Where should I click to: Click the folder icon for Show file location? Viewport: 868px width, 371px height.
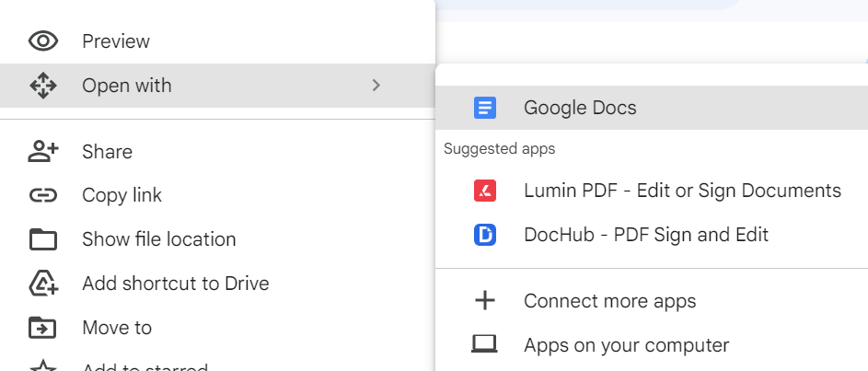(x=43, y=239)
